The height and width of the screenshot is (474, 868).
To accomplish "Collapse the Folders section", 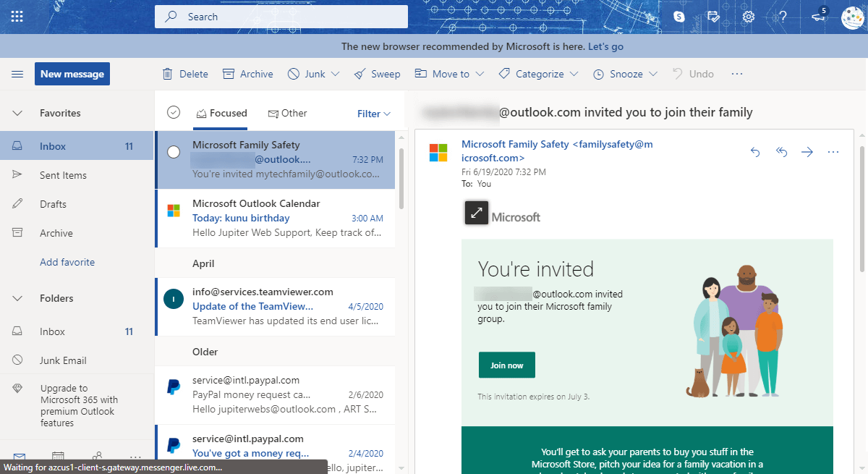I will pos(18,298).
